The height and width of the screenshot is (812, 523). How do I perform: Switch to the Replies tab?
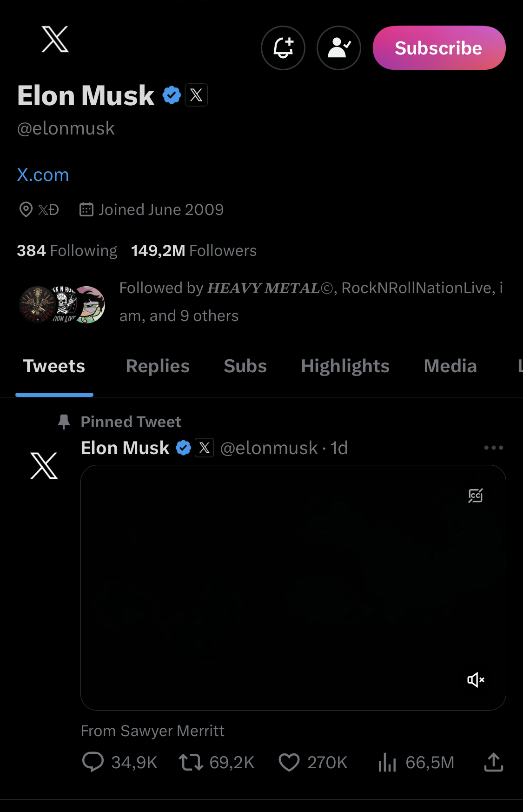pos(158,366)
